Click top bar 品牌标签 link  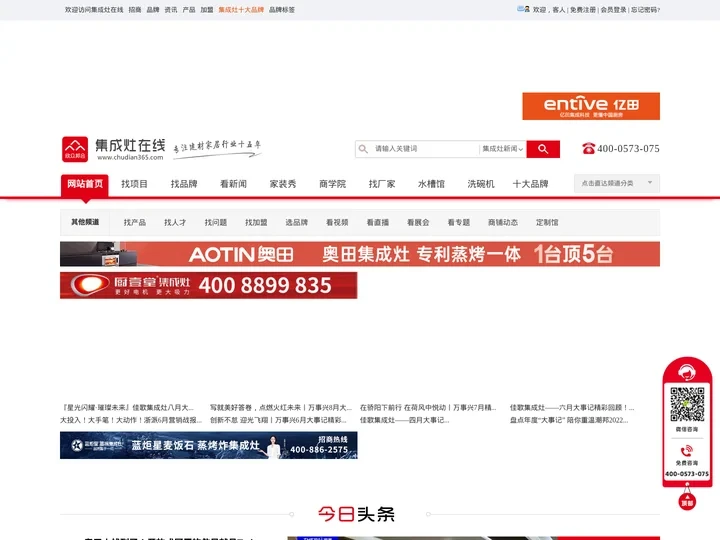[281, 10]
